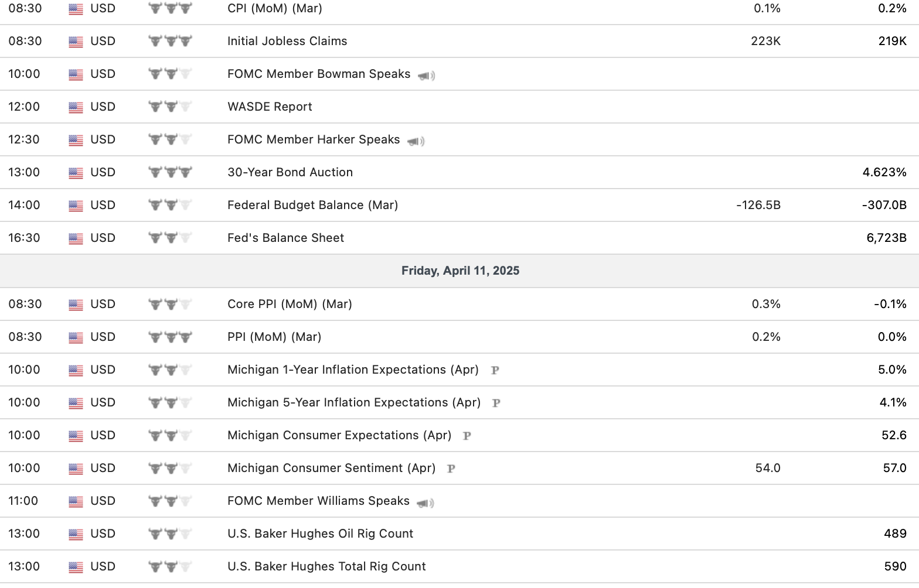The height and width of the screenshot is (588, 919).
Task: Click the preliminary P icon for Michigan 1-Year Inflation
Action: (x=495, y=370)
